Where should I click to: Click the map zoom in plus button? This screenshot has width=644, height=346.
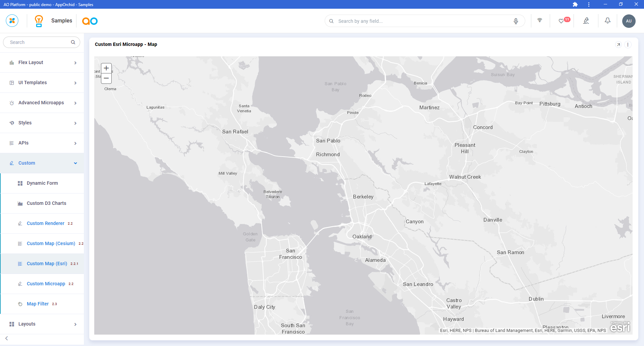point(106,68)
